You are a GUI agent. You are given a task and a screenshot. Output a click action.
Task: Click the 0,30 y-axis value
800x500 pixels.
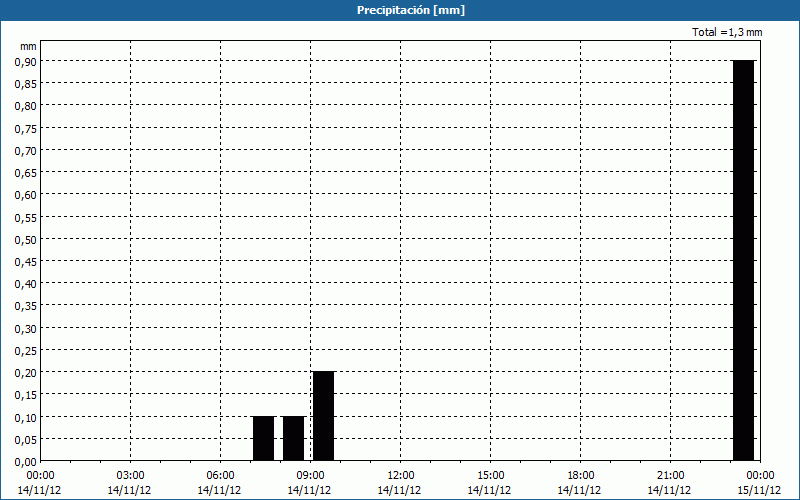pos(26,329)
